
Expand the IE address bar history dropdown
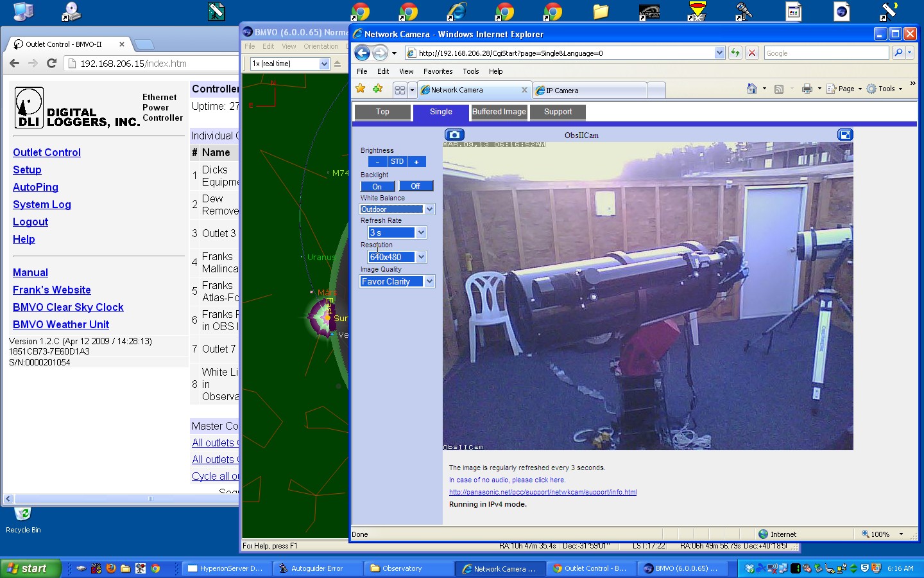[719, 53]
